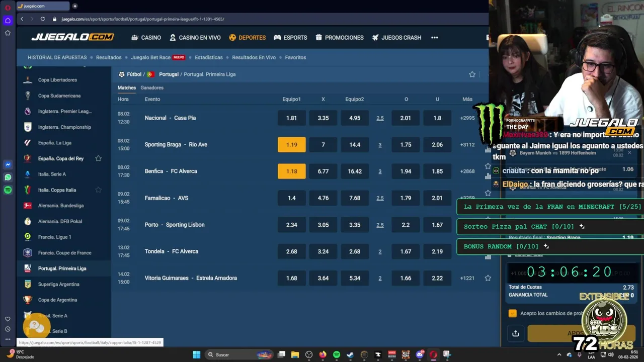Click the JUEGALO.COM logo
644x362 pixels.
[72, 37]
